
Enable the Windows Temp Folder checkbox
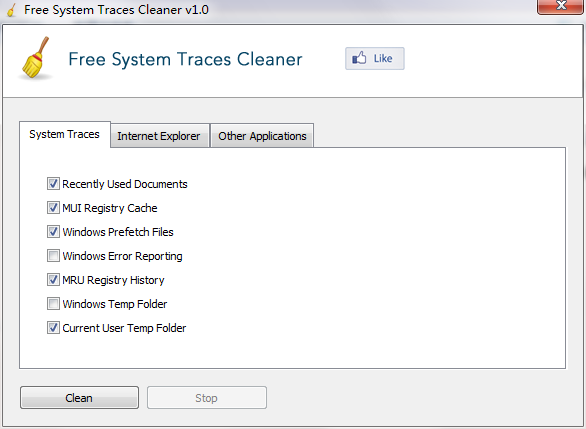(x=53, y=303)
